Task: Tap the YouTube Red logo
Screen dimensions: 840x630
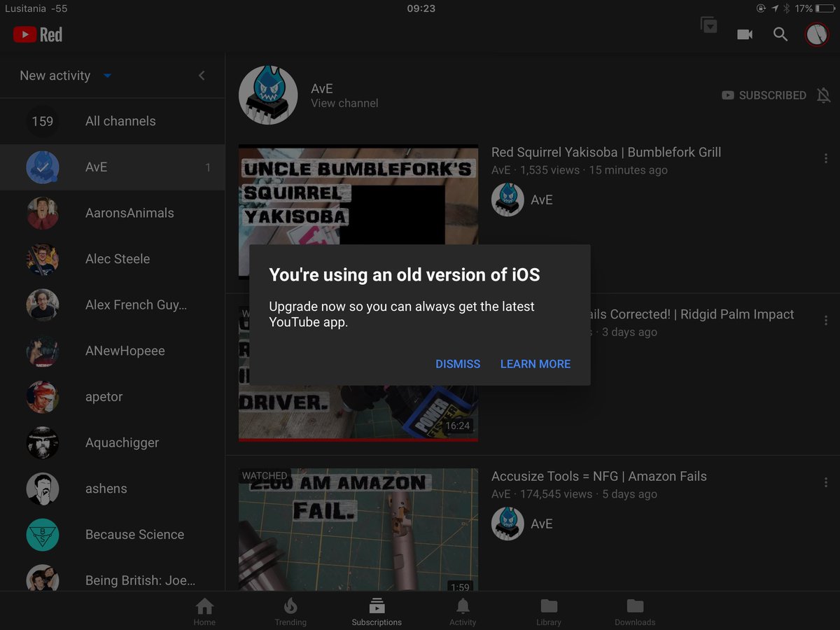Action: 38,34
